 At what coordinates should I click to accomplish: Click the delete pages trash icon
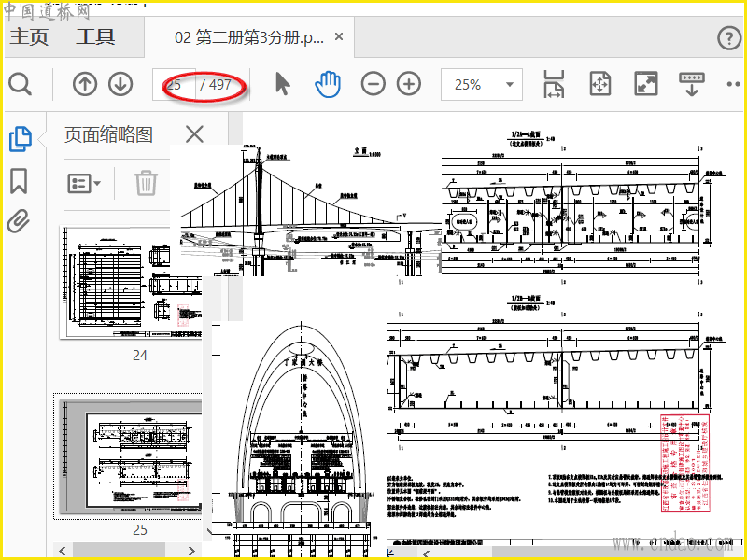pos(146,183)
